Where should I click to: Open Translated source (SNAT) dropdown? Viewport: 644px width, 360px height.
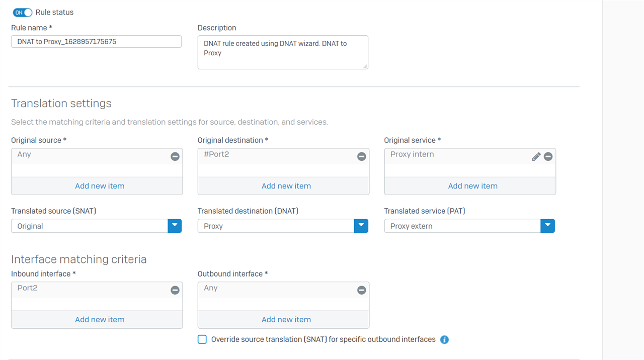point(175,226)
